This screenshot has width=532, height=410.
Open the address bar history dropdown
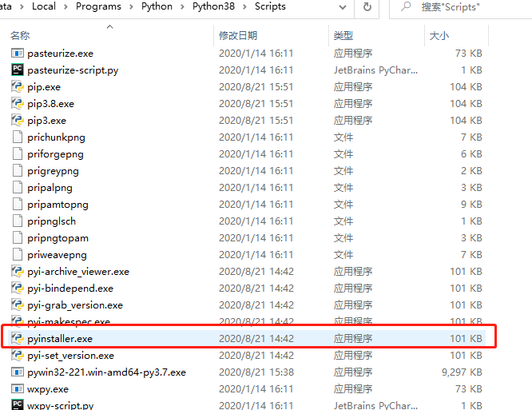coord(343,7)
